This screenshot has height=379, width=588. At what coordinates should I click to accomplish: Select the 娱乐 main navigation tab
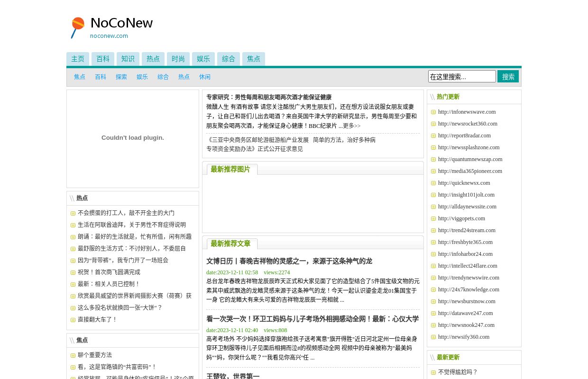[x=203, y=59]
